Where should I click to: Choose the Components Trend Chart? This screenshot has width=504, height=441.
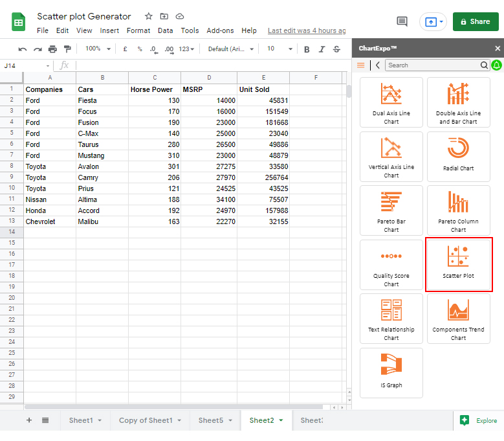coord(458,319)
